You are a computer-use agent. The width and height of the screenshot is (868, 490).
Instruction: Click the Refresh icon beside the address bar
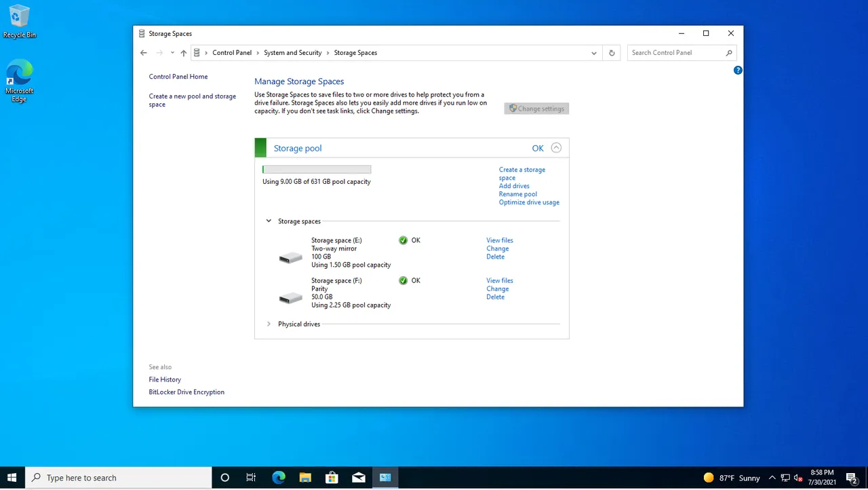point(611,52)
